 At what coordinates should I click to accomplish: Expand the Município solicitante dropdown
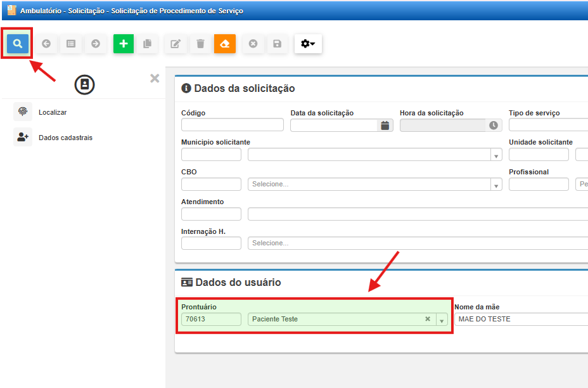[x=495, y=155]
